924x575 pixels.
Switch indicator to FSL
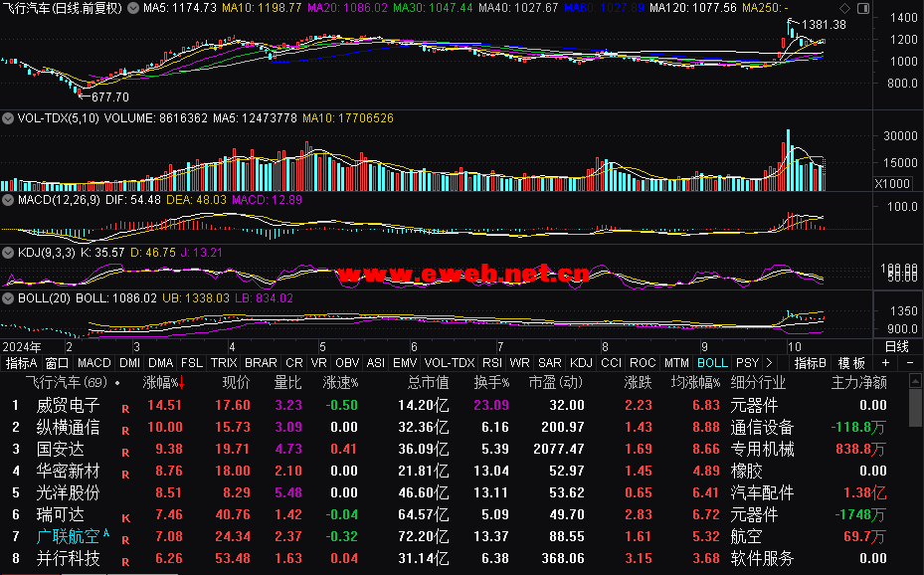point(192,363)
